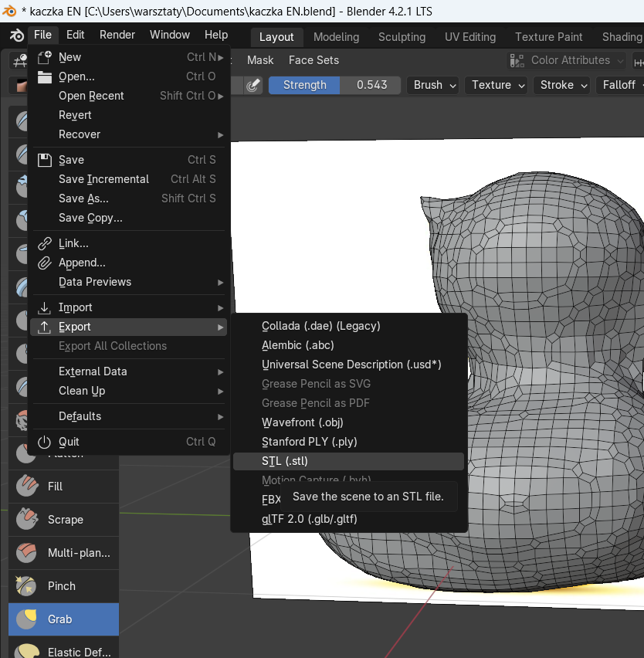The width and height of the screenshot is (644, 658).
Task: Choose Collada (.dae) (Legacy) export
Action: (x=349, y=326)
